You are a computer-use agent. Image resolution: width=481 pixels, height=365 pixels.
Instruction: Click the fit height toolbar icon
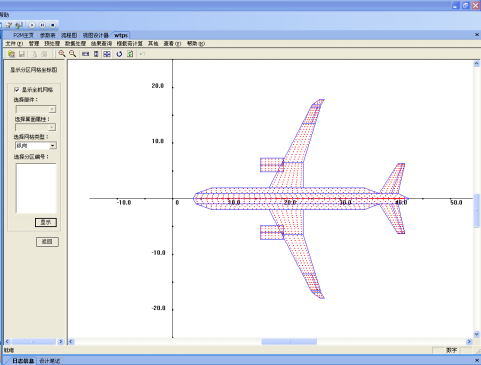pos(96,54)
